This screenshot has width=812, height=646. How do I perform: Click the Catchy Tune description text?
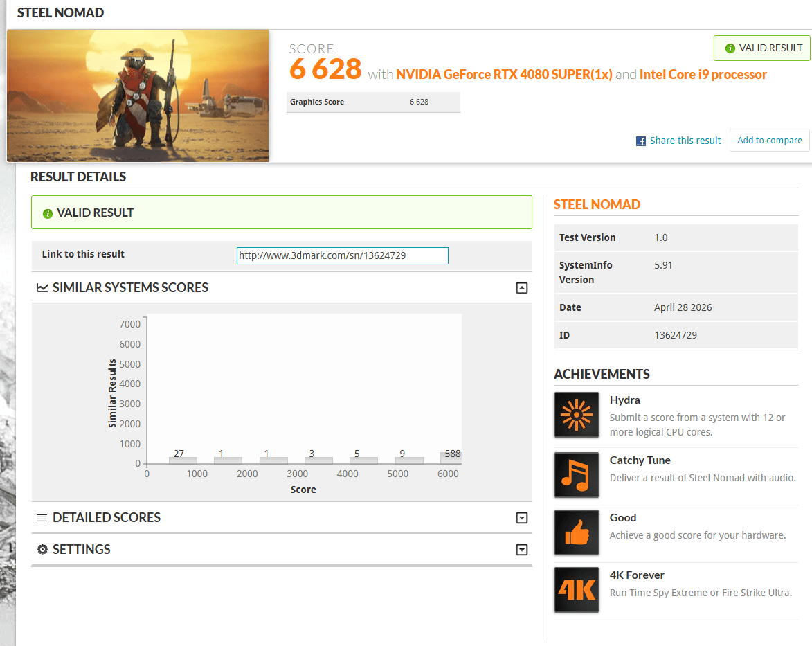pyautogui.click(x=702, y=478)
